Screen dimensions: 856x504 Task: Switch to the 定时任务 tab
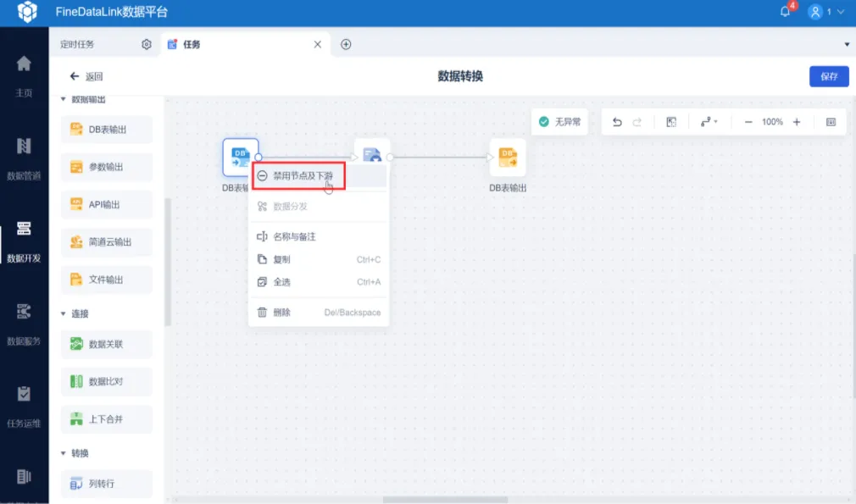pos(77,44)
